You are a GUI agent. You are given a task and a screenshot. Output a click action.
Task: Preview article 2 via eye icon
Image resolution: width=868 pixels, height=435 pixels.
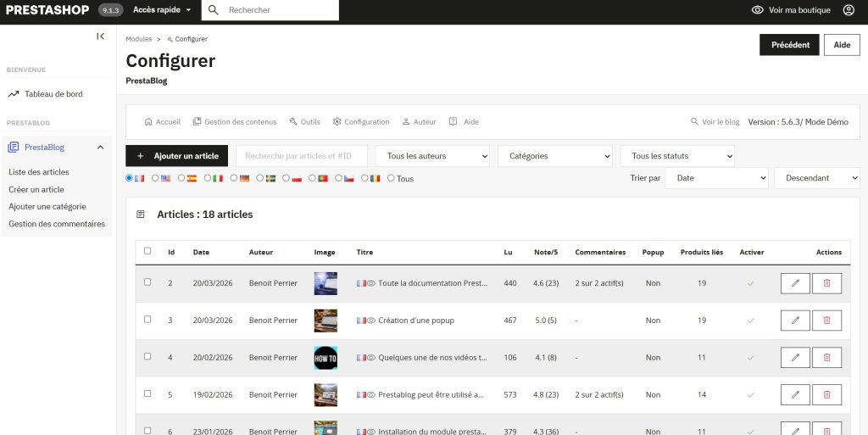tap(371, 283)
